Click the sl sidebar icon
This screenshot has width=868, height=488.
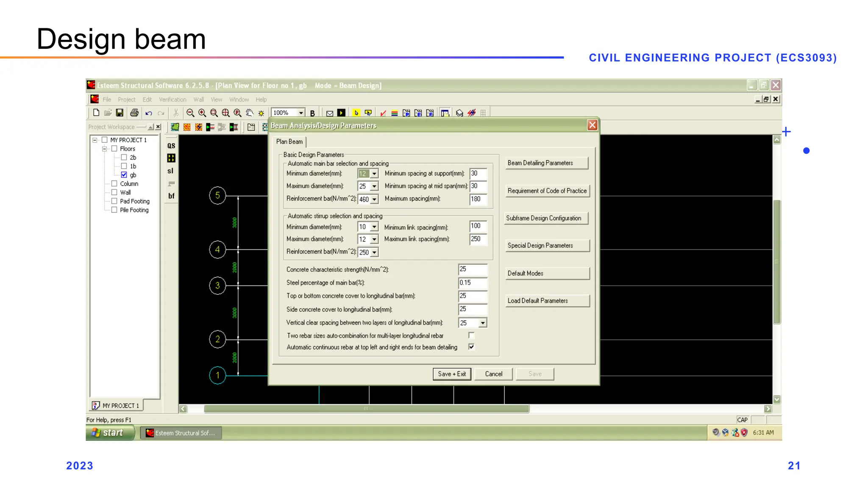coord(170,171)
